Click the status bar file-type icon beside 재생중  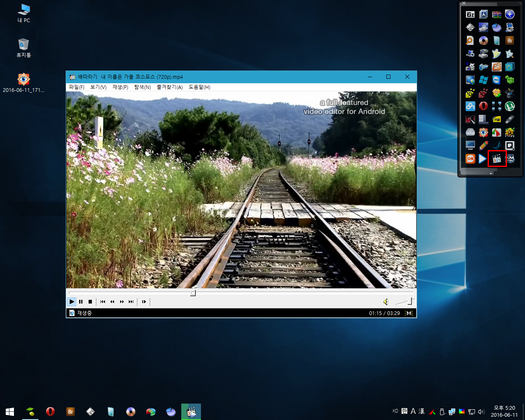pyautogui.click(x=72, y=313)
